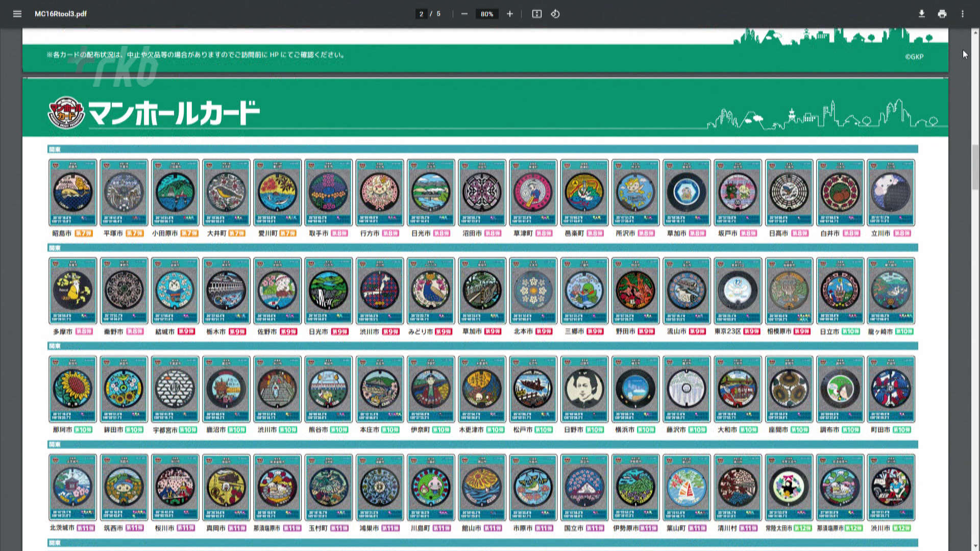The width and height of the screenshot is (980, 551).
Task: Click the zoom out minus button
Action: click(464, 14)
